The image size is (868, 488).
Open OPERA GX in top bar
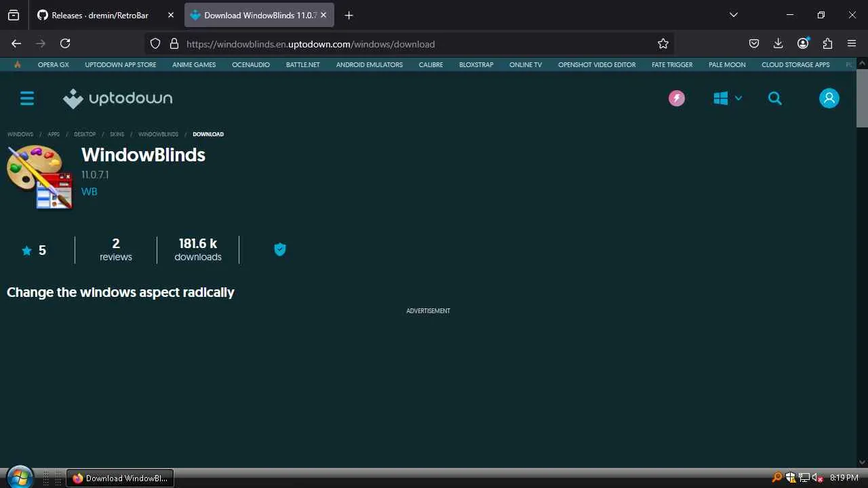pos(54,64)
